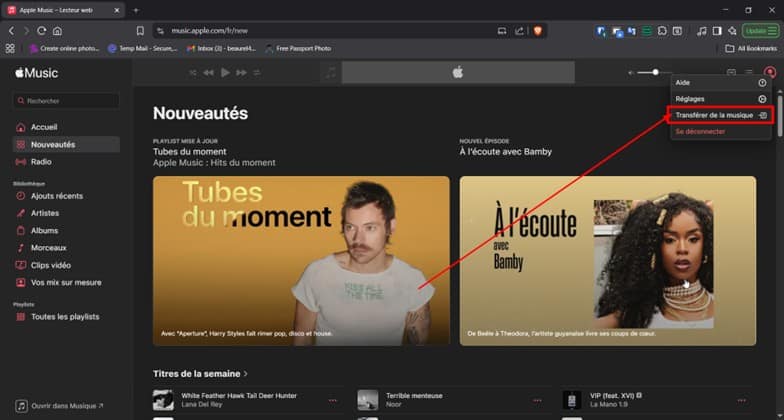Reload the page
This screenshot has height=420, width=784.
tap(42, 31)
